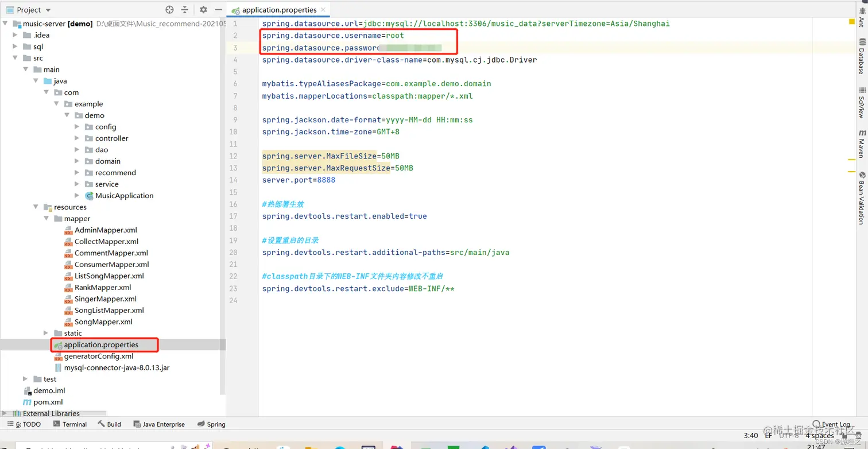Open the Database tool window
868x449 pixels.
(x=862, y=56)
